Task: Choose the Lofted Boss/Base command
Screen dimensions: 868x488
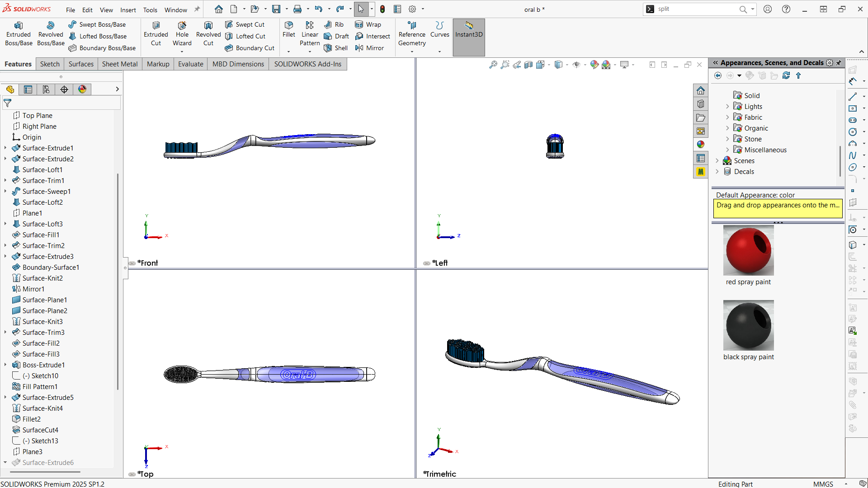Action: click(x=98, y=36)
